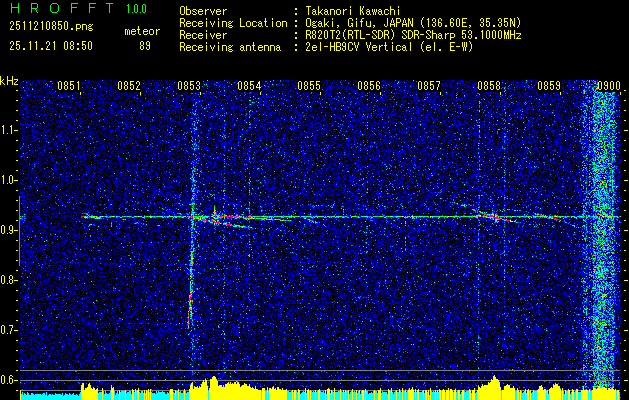Click the date stamp 25.11.21 08:50
Viewport: 629px width, 400px height.
pyautogui.click(x=51, y=46)
